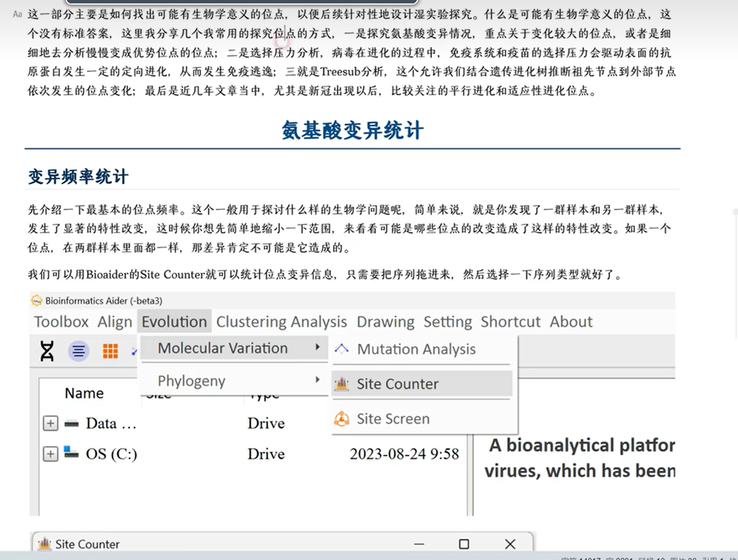Click the Site Counter bar-chart icon
Image resolution: width=738 pixels, height=560 pixels.
point(342,384)
